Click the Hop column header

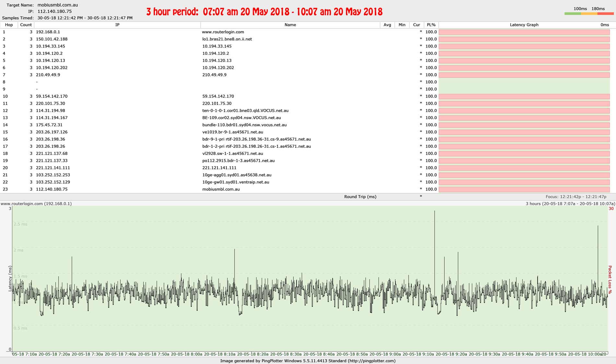coord(9,25)
